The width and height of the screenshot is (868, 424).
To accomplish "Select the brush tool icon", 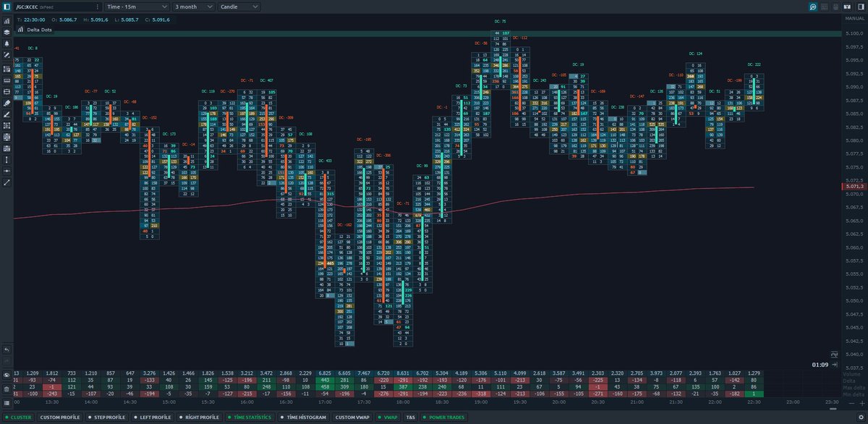I will click(x=7, y=114).
